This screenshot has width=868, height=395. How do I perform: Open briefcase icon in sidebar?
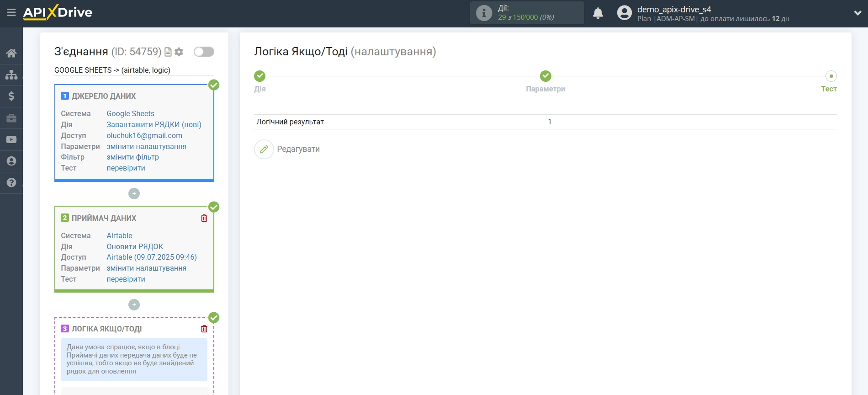click(11, 118)
